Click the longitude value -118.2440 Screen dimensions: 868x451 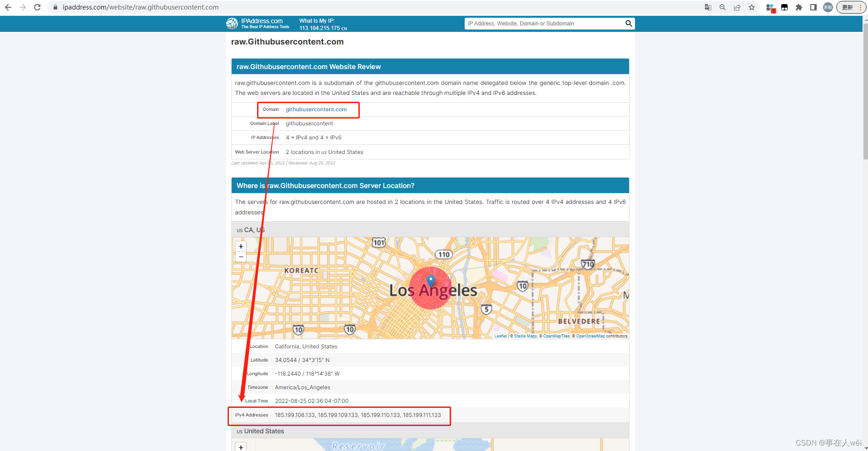[307, 374]
